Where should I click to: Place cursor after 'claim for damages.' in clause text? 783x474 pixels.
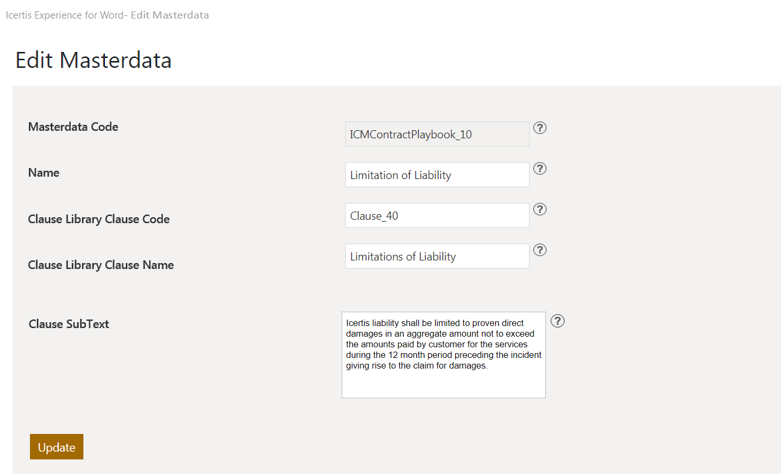point(488,366)
